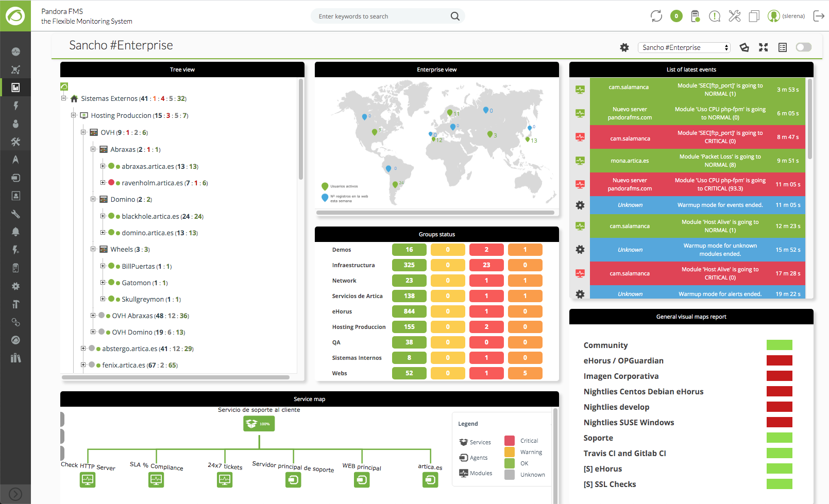Viewport: 829px width, 504px height.
Task: Open the exclamation feedback bubble icon
Action: pos(715,16)
